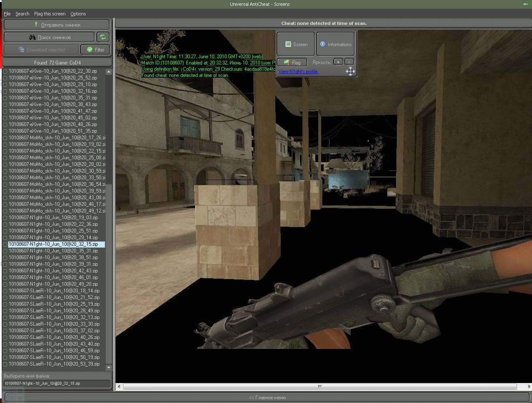Select 10108607-N1ght--10_Jun_10@20_49_20.zip
The width and height of the screenshot is (532, 403).
pyautogui.click(x=53, y=284)
